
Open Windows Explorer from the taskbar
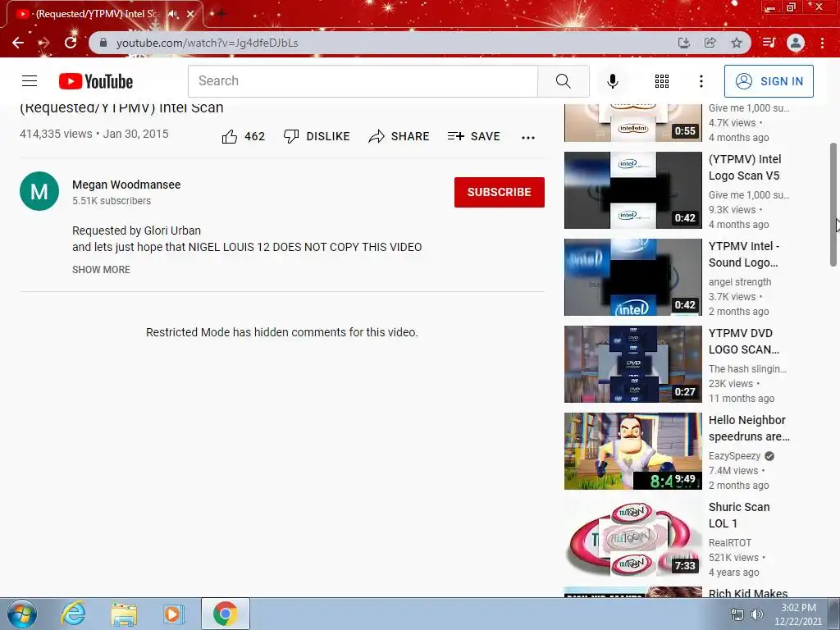pyautogui.click(x=124, y=614)
